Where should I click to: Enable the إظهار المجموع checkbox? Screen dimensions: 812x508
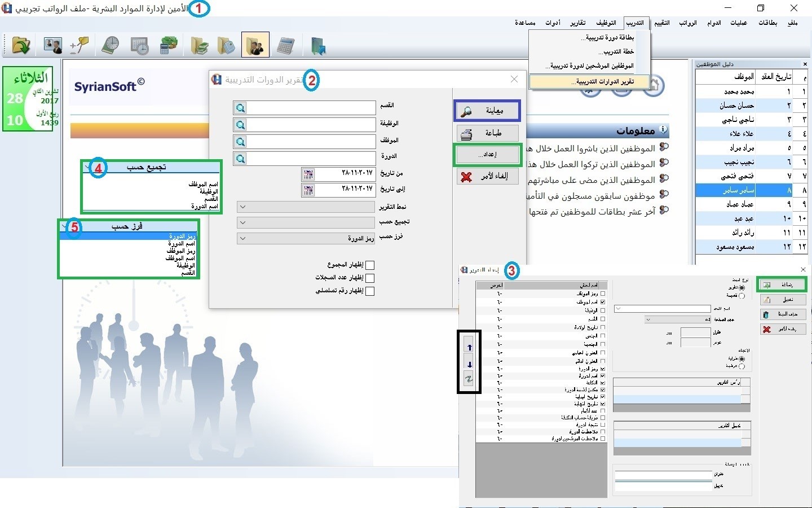370,265
